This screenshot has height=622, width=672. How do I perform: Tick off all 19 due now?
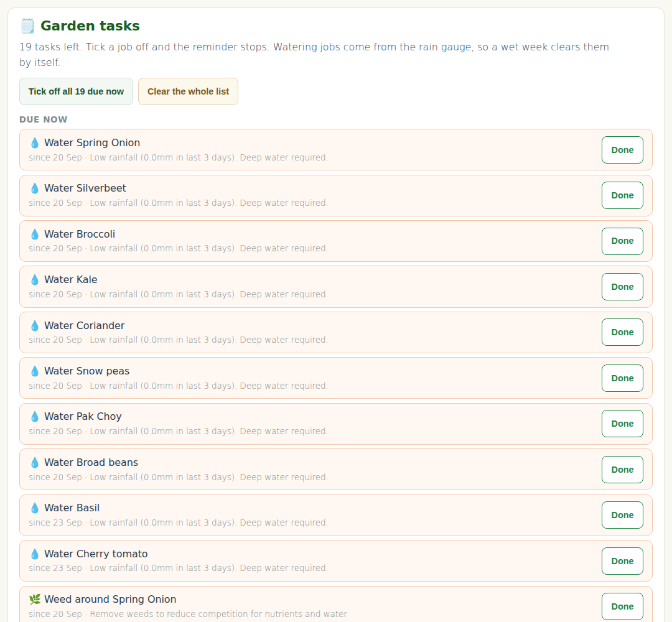(x=77, y=91)
